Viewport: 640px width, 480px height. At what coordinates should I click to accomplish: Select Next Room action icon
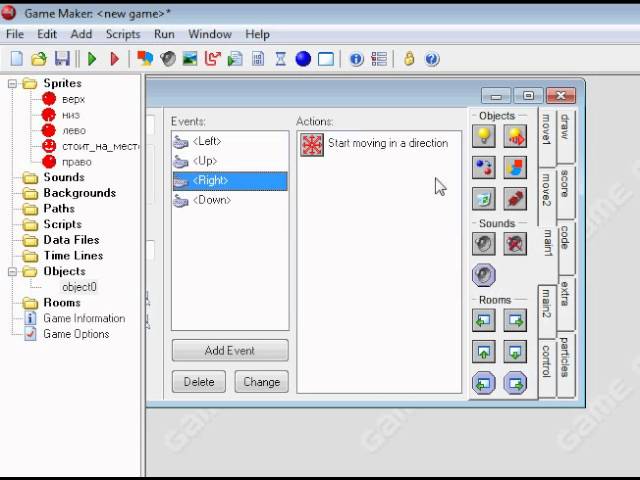click(x=515, y=320)
